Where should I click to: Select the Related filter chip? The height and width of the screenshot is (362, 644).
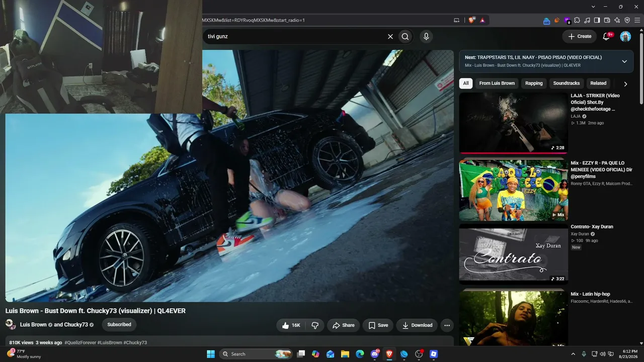pyautogui.click(x=598, y=83)
